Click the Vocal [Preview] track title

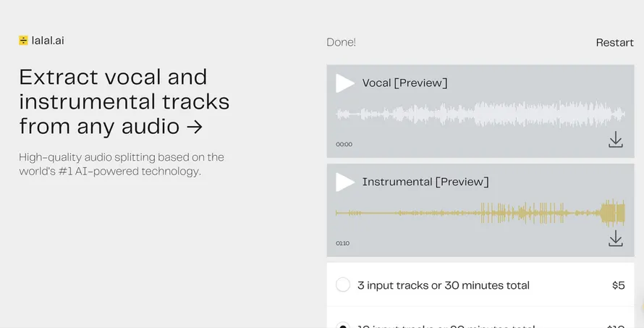click(404, 83)
